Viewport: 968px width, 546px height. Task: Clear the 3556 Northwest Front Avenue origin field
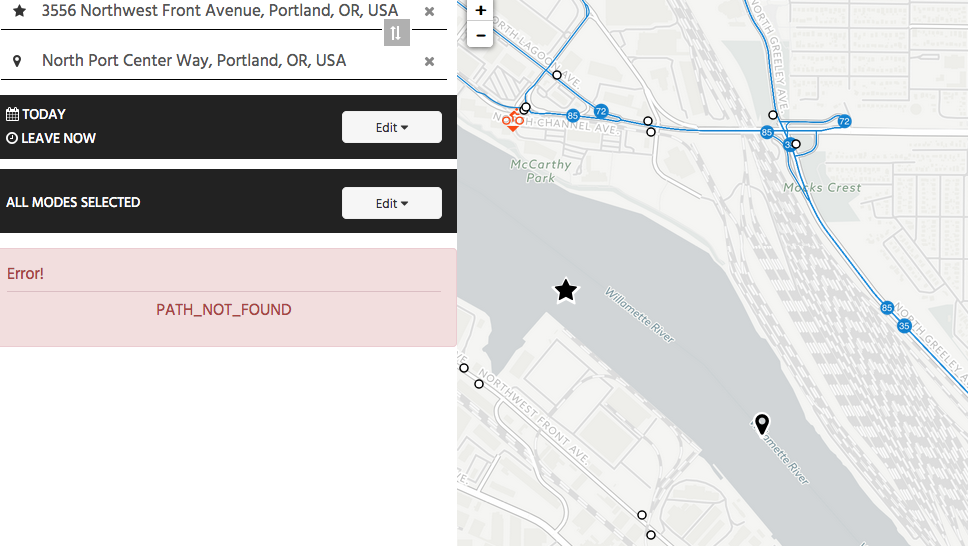pos(430,11)
